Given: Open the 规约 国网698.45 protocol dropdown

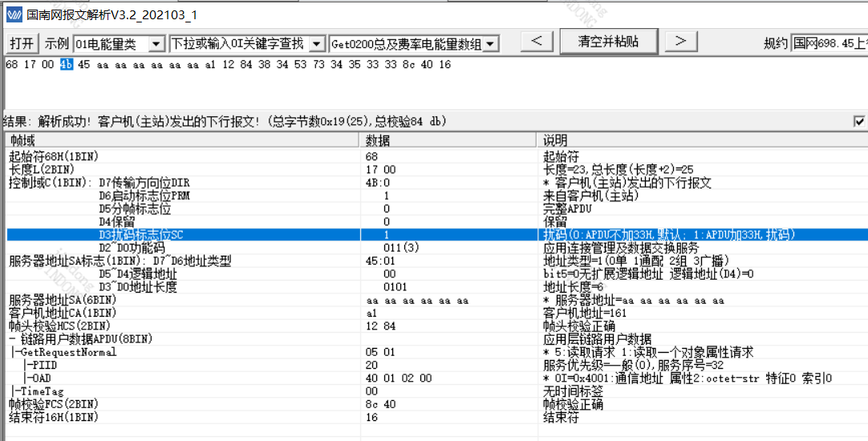Looking at the screenshot, I should [x=829, y=43].
